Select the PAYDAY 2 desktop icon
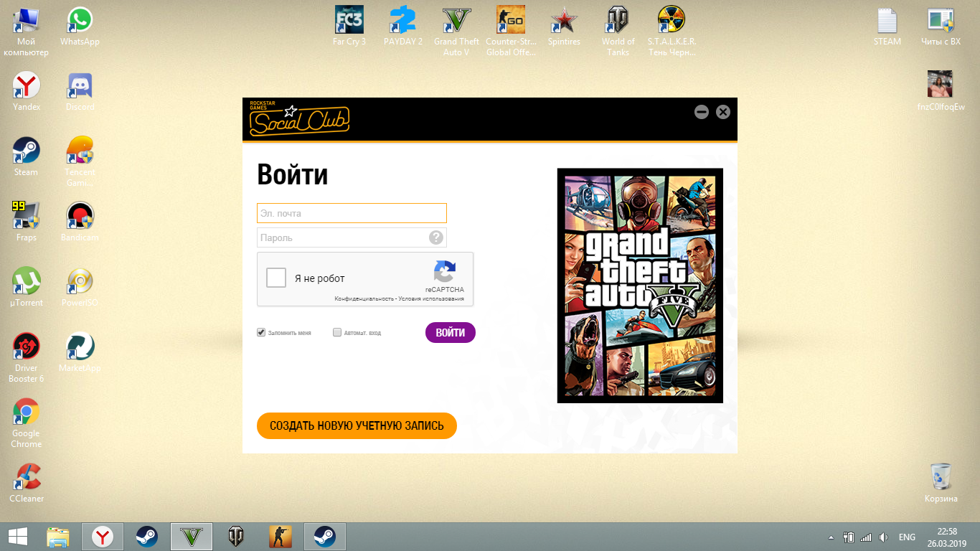980x551 pixels. (403, 27)
